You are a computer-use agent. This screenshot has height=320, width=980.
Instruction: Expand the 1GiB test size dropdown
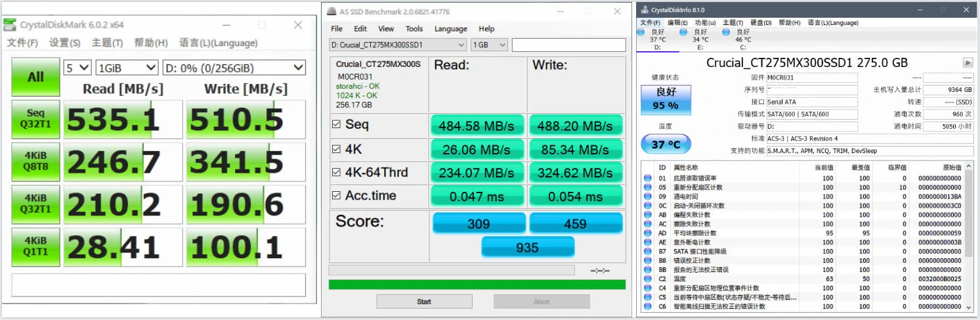(x=127, y=68)
